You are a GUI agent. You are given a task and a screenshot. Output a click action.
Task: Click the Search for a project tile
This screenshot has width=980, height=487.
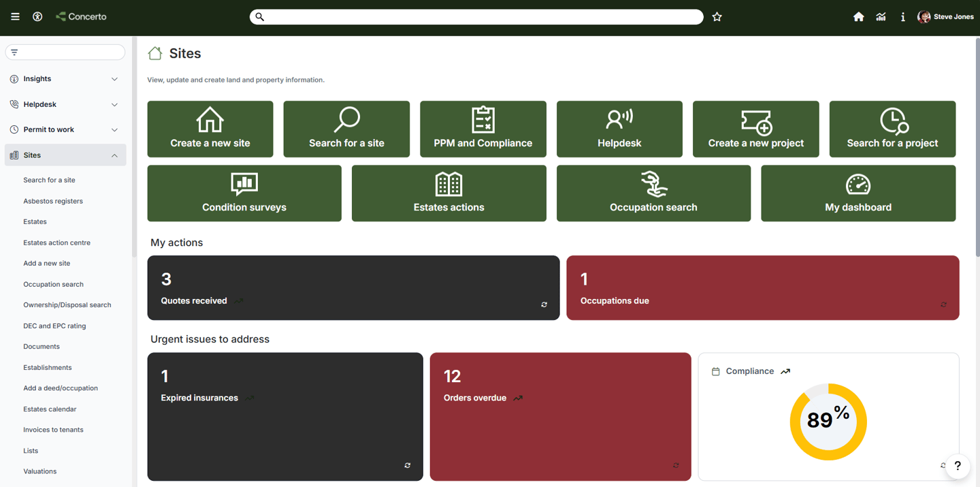click(x=892, y=129)
